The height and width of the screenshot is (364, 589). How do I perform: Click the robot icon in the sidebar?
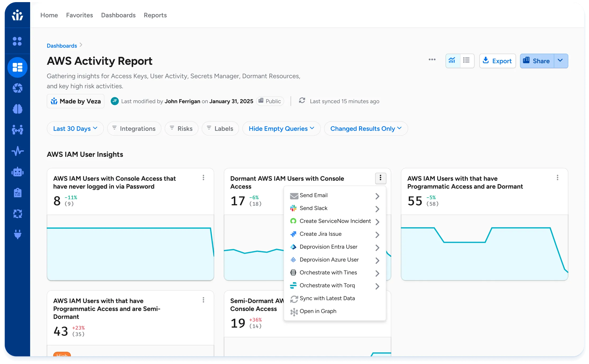[17, 172]
